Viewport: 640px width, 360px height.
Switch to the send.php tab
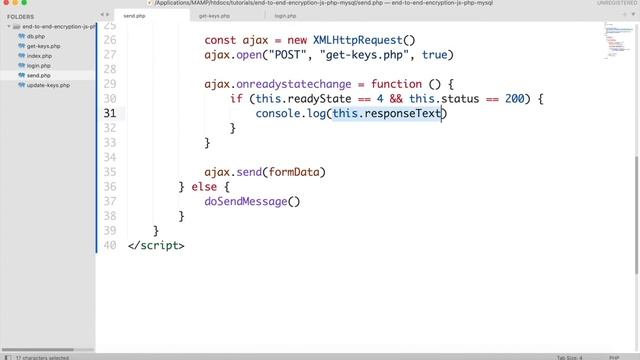click(x=134, y=16)
